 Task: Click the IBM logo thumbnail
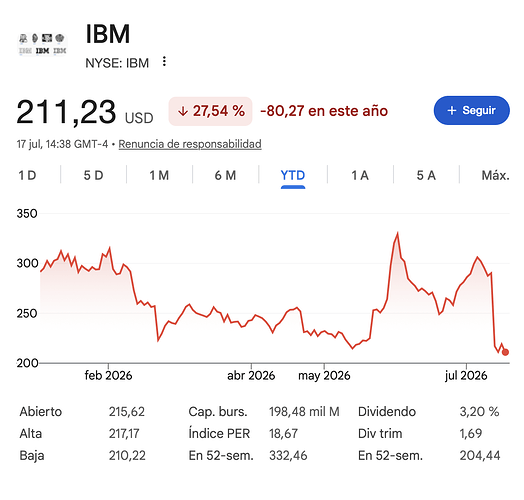click(x=42, y=44)
